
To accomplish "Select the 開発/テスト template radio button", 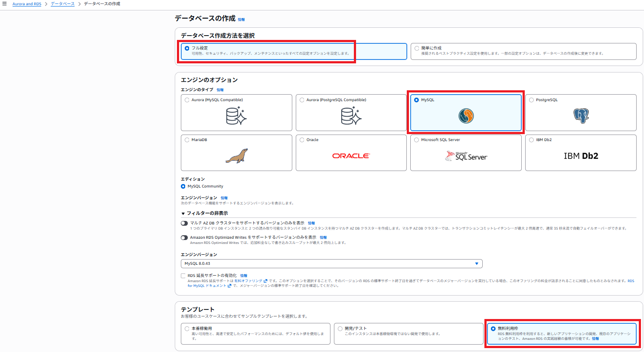I will pos(340,329).
